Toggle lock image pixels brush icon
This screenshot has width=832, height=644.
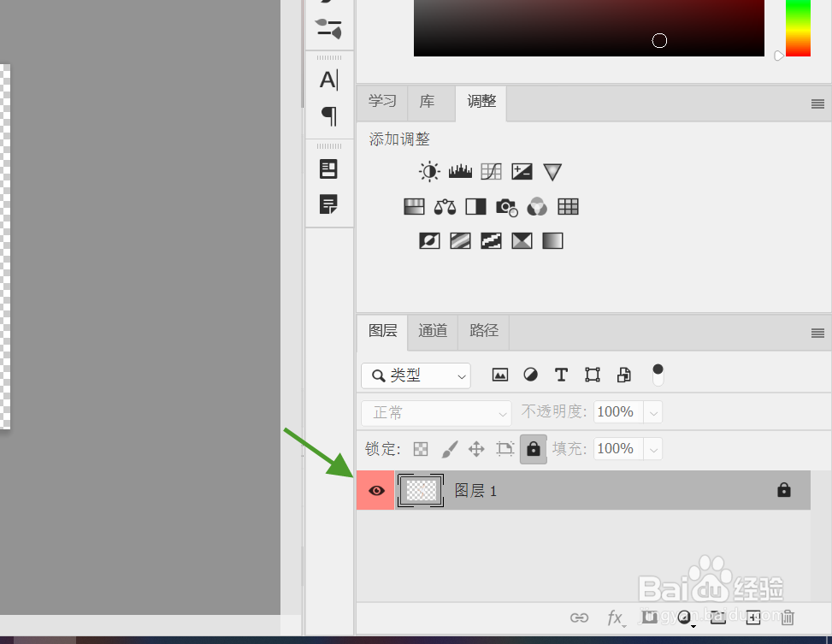450,449
